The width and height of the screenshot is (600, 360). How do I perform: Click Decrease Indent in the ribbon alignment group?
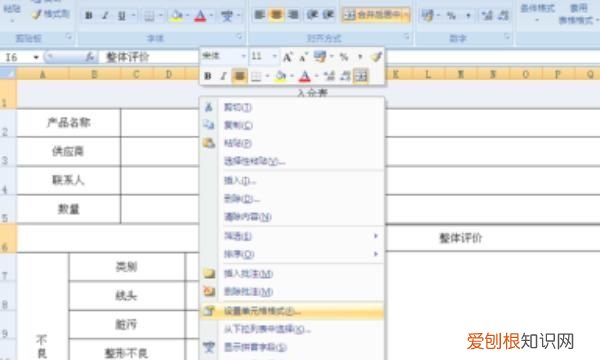tap(312, 15)
